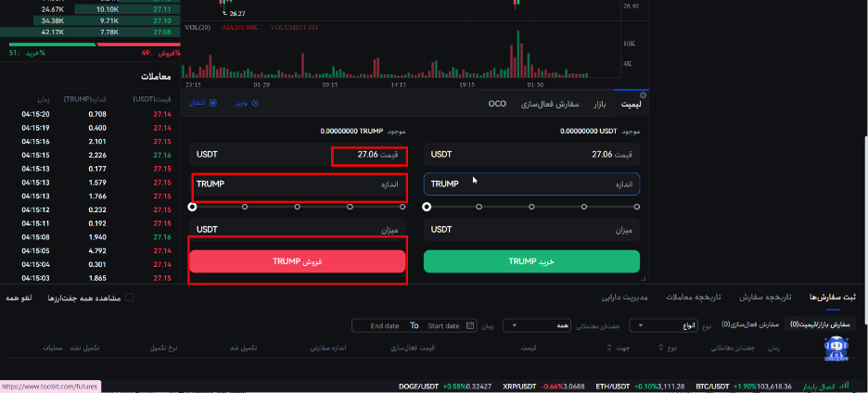This screenshot has width=868, height=393.
Task: Click the deposit (واریز) icon
Action: (x=255, y=103)
